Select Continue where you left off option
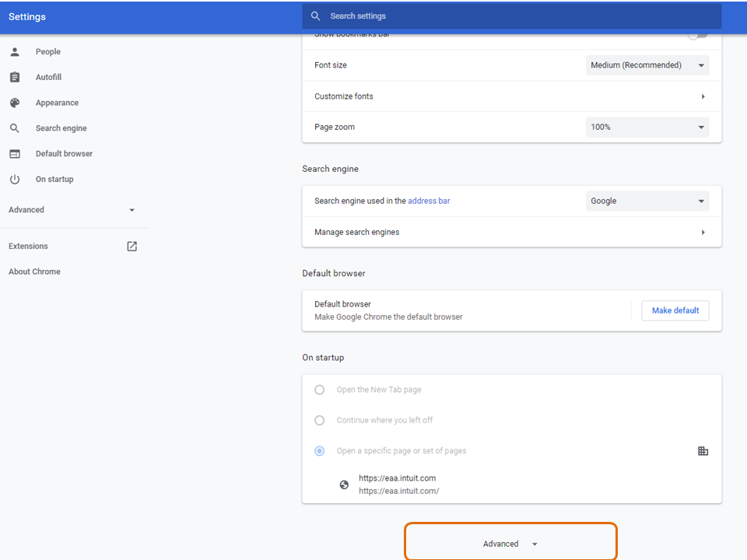Screen dimensions: 747x560 tap(320, 420)
